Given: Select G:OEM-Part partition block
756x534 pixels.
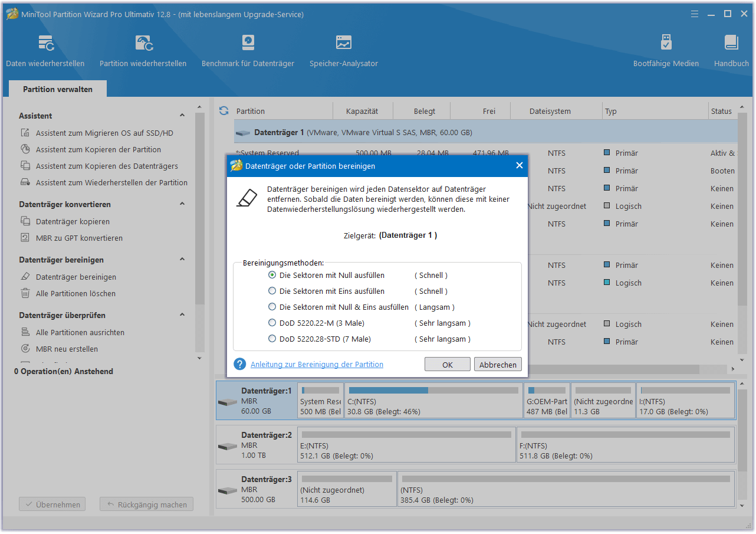Looking at the screenshot, I should (x=547, y=401).
